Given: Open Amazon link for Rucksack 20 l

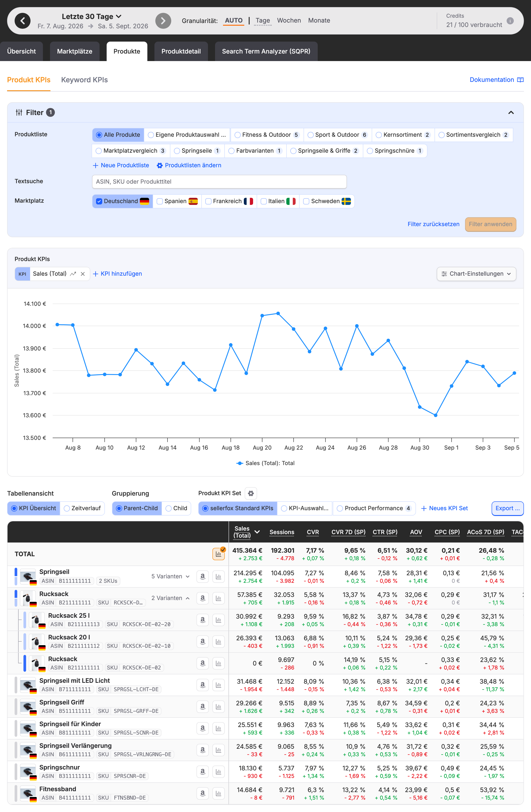Looking at the screenshot, I should 203,642.
